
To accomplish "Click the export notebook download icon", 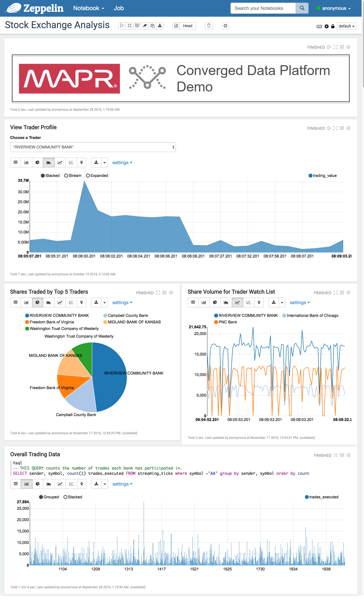I will tap(160, 26).
